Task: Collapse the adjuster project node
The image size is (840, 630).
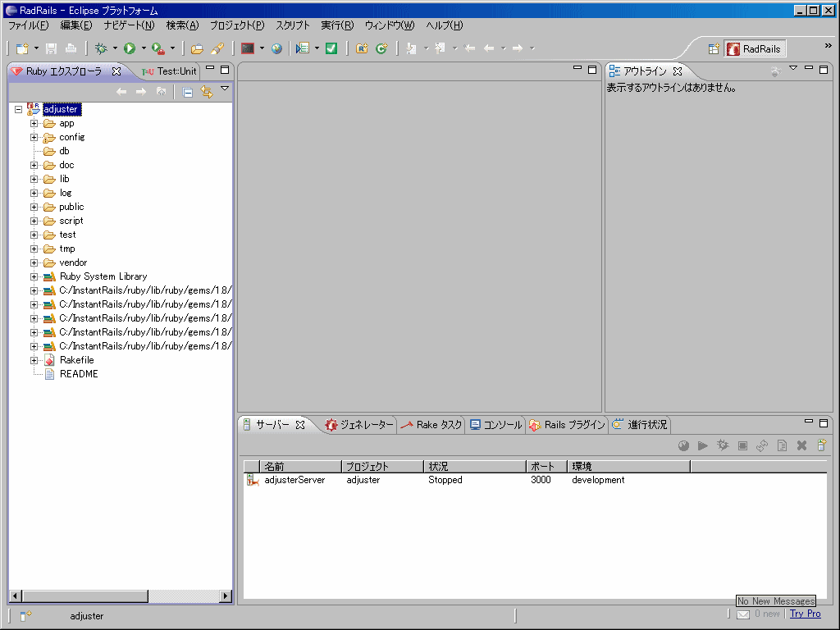Action: click(x=18, y=109)
